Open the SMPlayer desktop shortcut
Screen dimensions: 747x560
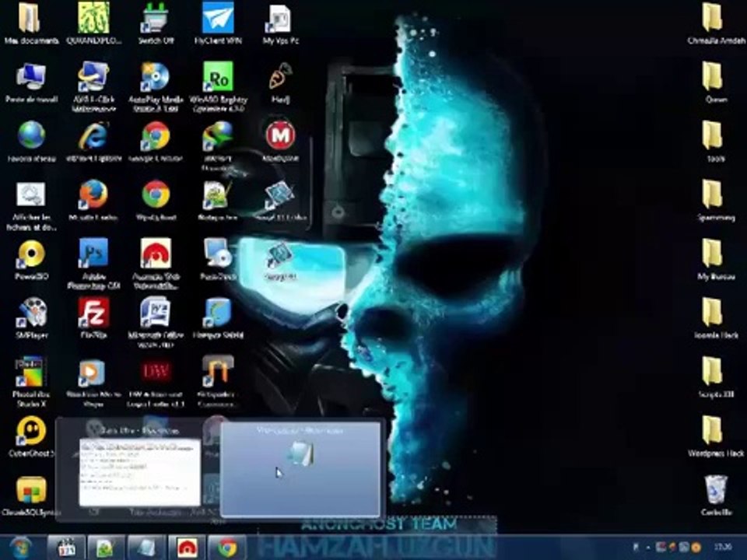(x=31, y=313)
